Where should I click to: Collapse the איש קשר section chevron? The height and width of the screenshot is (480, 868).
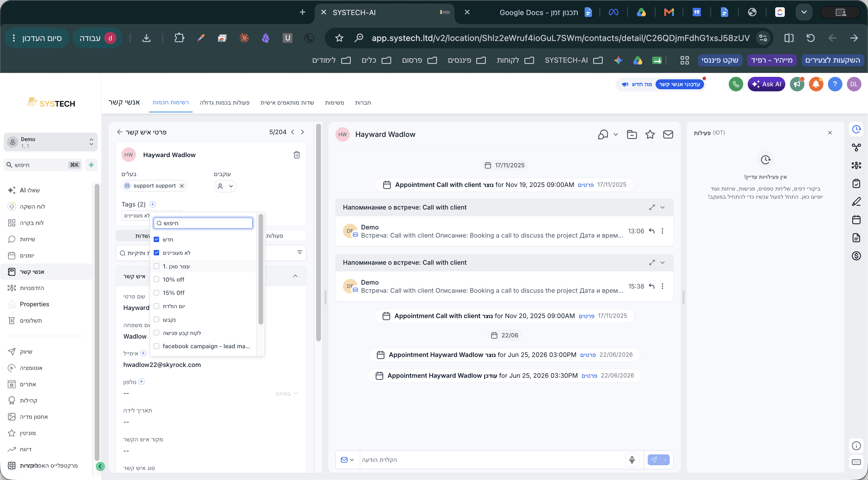(x=295, y=276)
